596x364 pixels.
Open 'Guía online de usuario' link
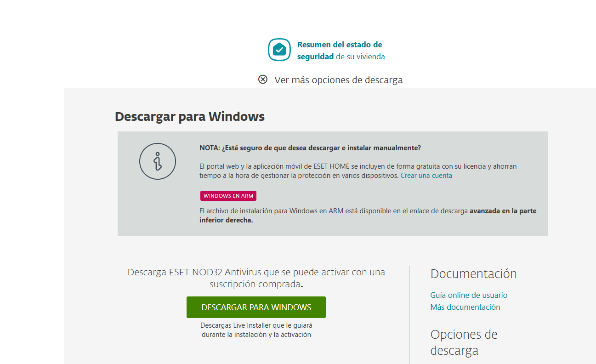(x=469, y=295)
